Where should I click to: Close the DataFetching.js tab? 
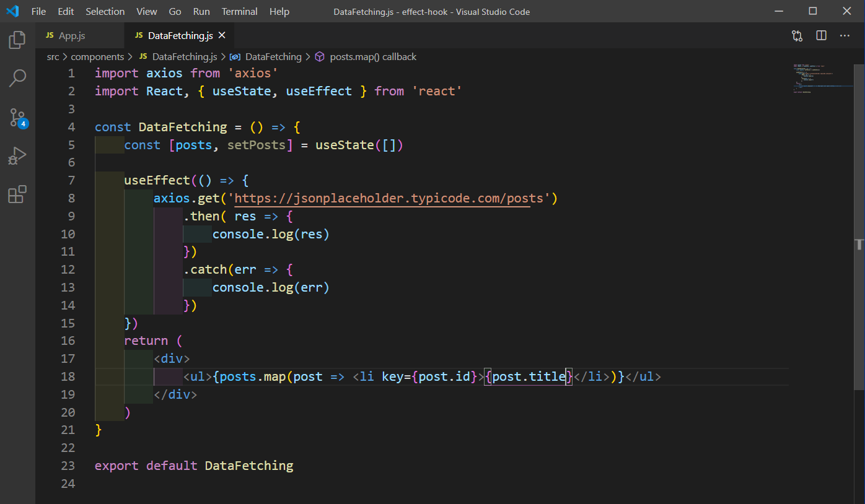click(x=222, y=36)
